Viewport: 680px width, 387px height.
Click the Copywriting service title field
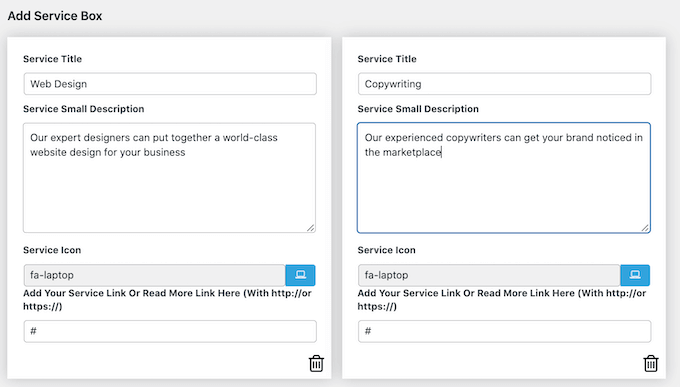pos(504,84)
